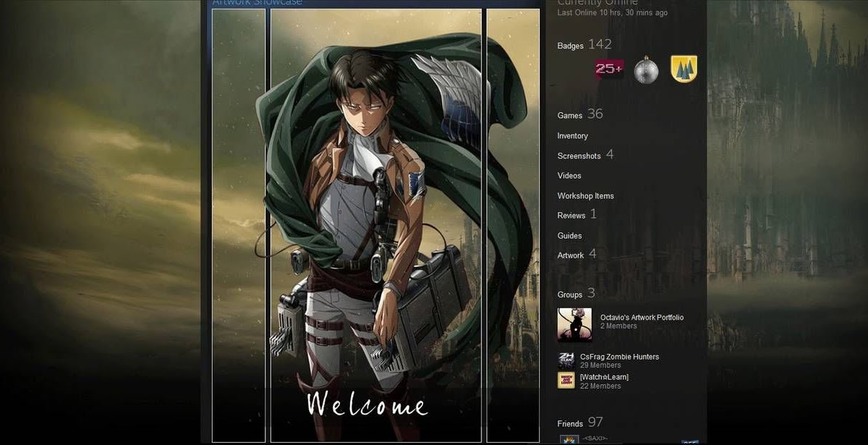Image resolution: width=868 pixels, height=445 pixels.
Task: Open the CsFrag Zombie Hunters group avatar
Action: 566,360
